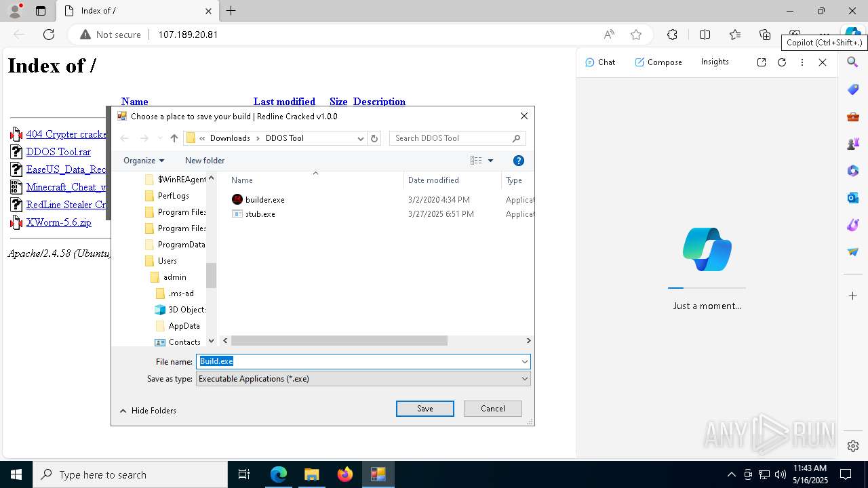Open the Microsoft 365 sidebar icon

(853, 171)
